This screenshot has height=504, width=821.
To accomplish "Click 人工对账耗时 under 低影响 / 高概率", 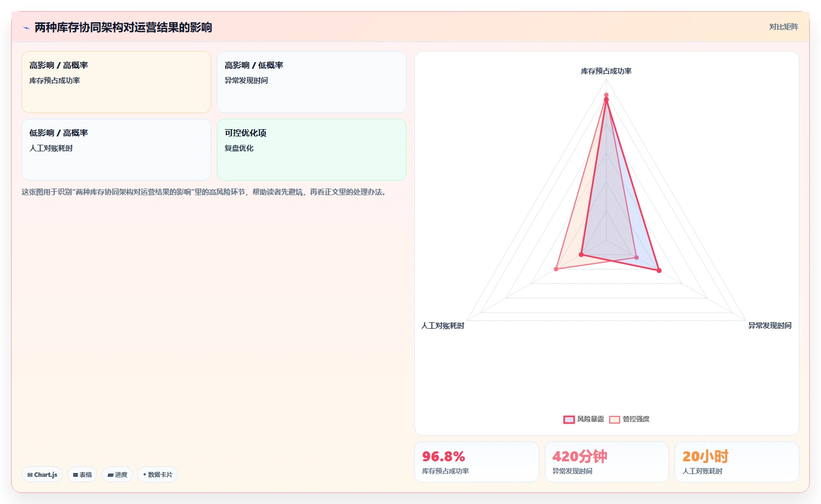I will click(51, 148).
